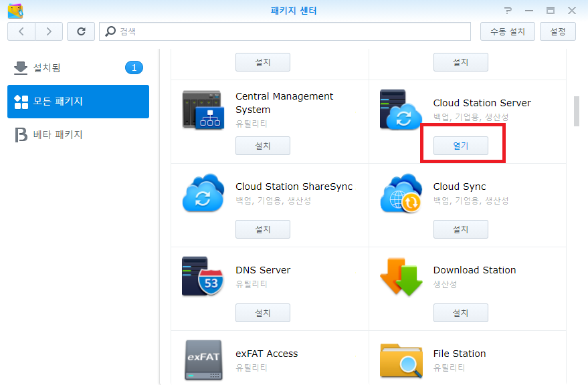This screenshot has height=385, width=588.
Task: Click inside the 검색 search field
Action: click(285, 31)
